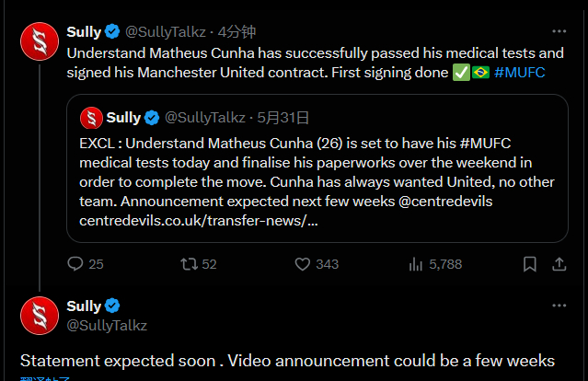Click the verified badge on the second tweet
This screenshot has width=588, height=381.
(112, 306)
